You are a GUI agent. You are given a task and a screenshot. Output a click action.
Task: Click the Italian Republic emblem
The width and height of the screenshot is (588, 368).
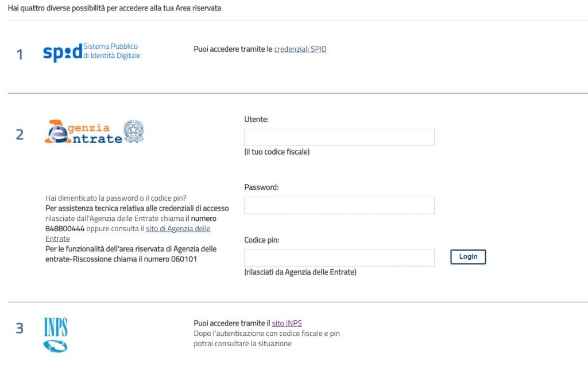pos(134,132)
